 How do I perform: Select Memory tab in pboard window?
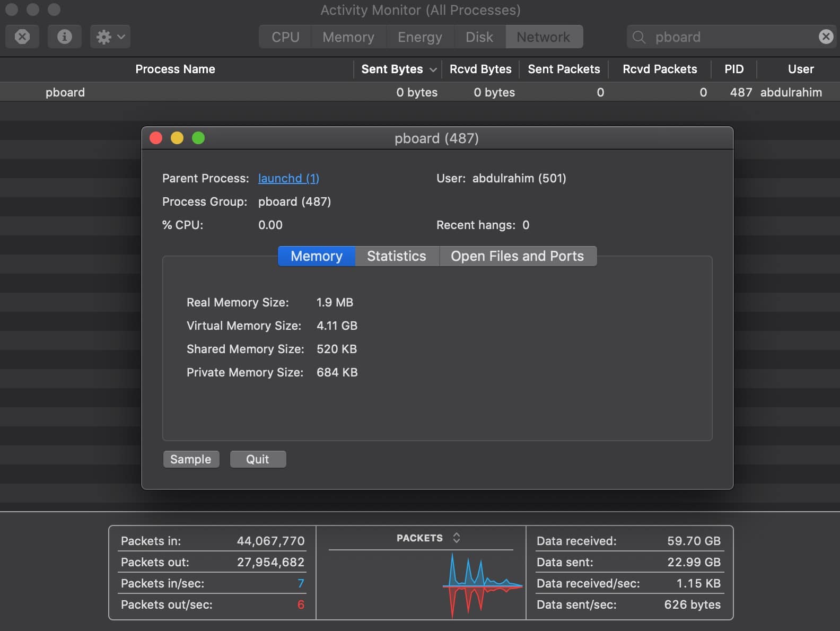(x=317, y=256)
